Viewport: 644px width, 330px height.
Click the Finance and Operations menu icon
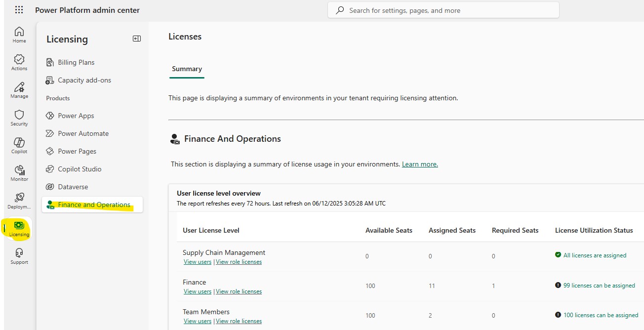50,205
